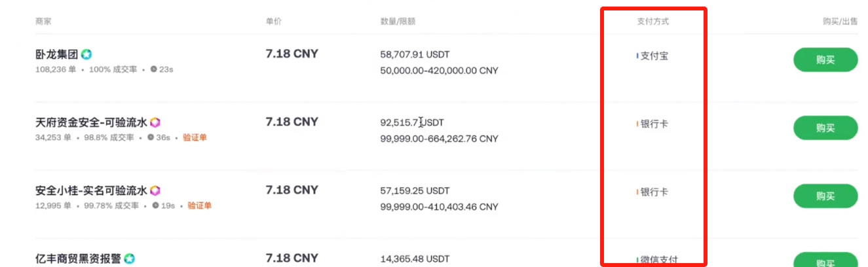Click the teal badge beside 亿丰商贸黑资报警
868x267 pixels.
[130, 258]
